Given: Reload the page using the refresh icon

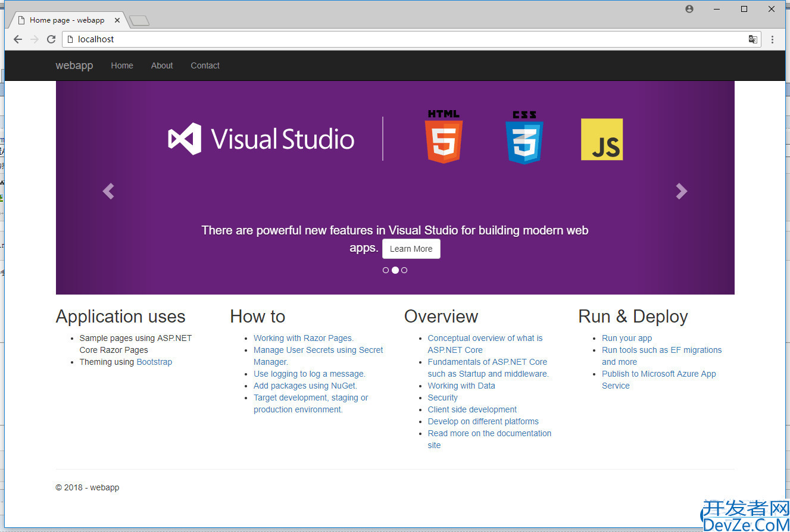Looking at the screenshot, I should (51, 39).
